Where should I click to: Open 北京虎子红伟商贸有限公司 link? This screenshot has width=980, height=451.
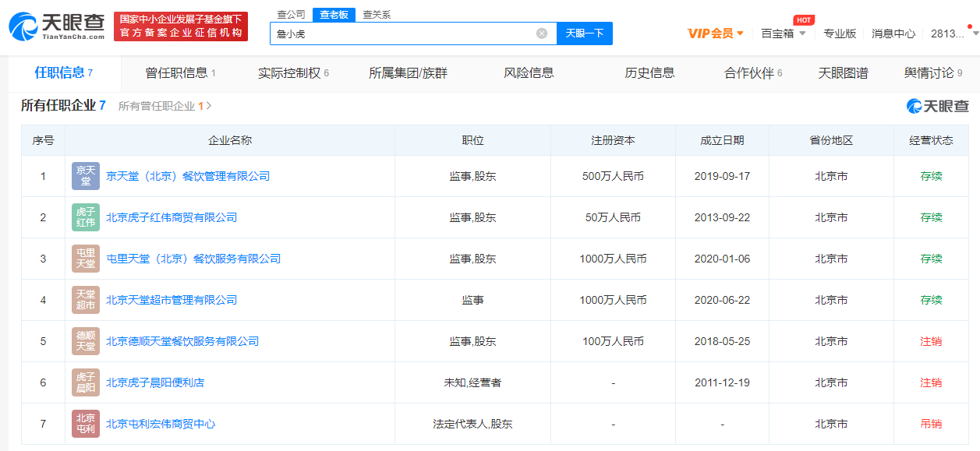(x=172, y=217)
